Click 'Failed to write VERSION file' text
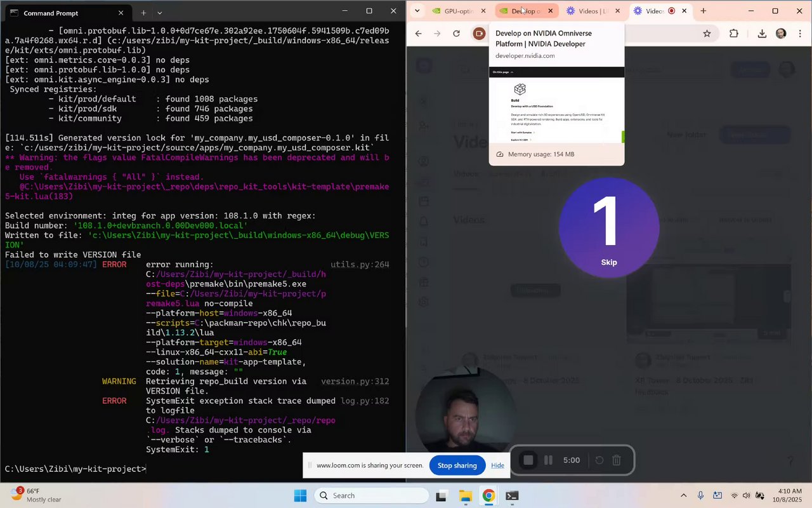This screenshot has height=508, width=812. (73, 255)
